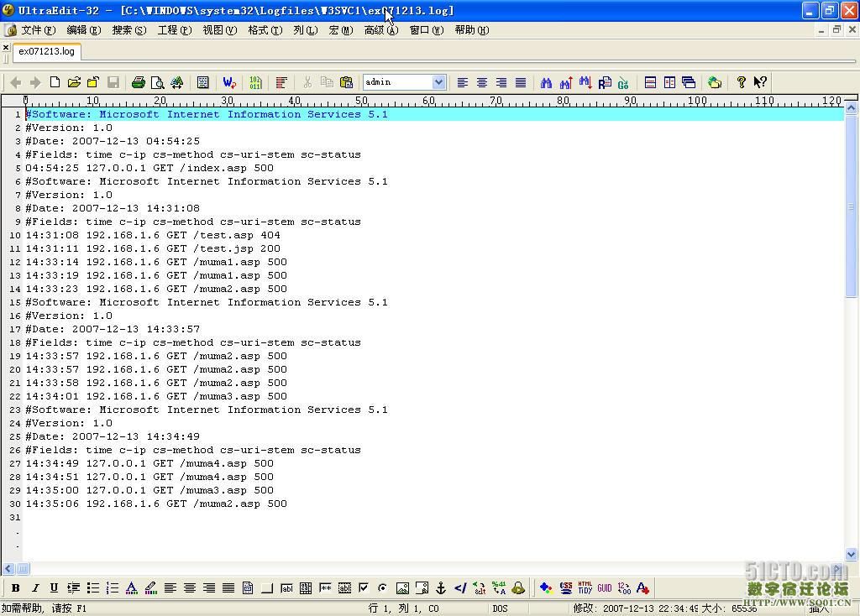
Task: Toggle Italic in the HTML toolbar
Action: click(x=35, y=588)
